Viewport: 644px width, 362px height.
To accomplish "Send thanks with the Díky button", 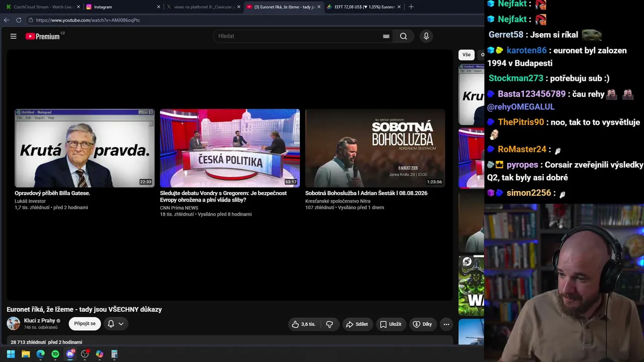I will 422,324.
